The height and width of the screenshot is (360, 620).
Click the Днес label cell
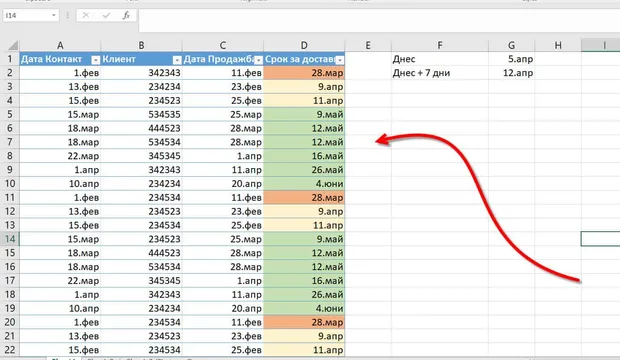pyautogui.click(x=440, y=59)
